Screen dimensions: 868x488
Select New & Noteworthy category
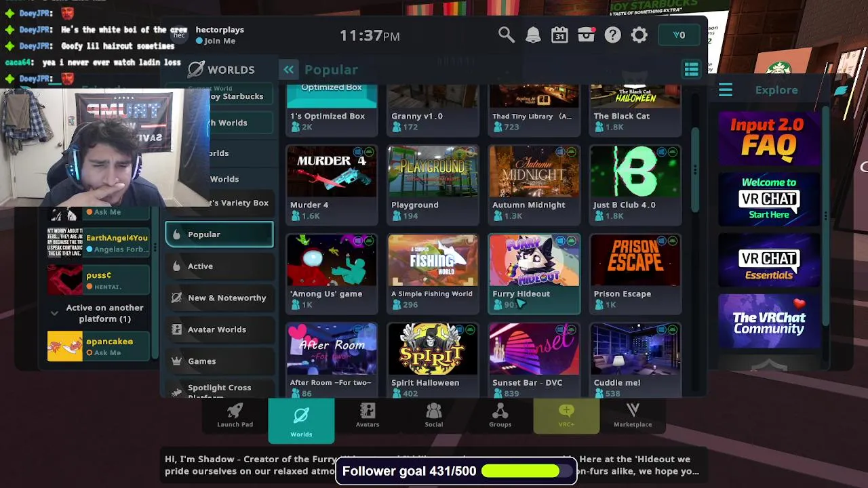(219, 298)
